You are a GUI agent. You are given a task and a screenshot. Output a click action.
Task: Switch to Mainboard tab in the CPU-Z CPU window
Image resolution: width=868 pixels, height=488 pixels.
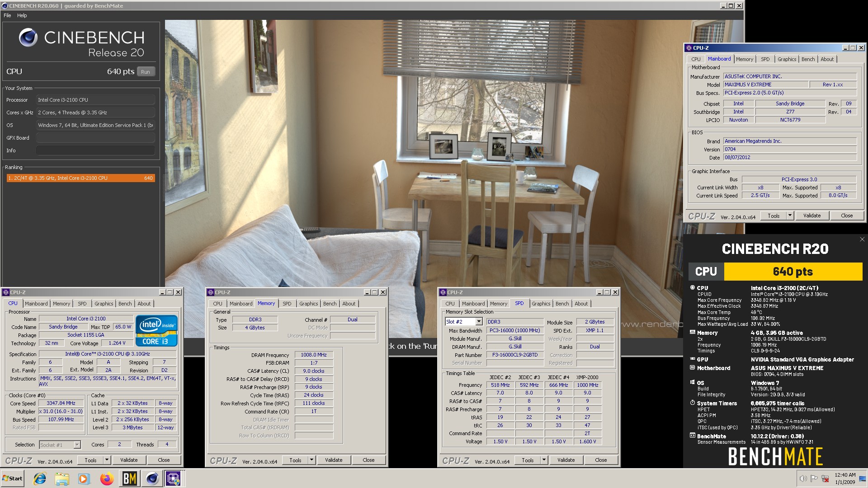(x=36, y=304)
